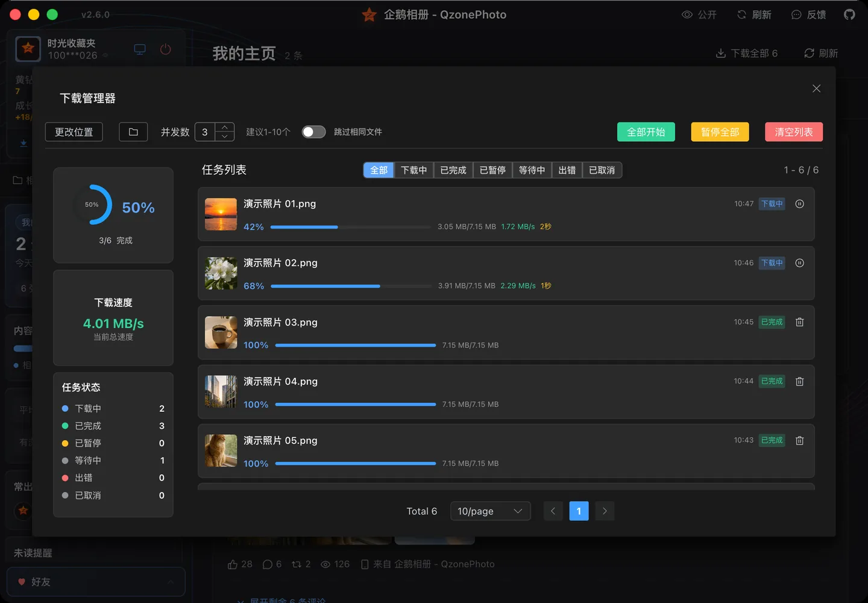This screenshot has width=868, height=603.
Task: Click the coffee cup thumbnail of 03.png
Action: (221, 332)
